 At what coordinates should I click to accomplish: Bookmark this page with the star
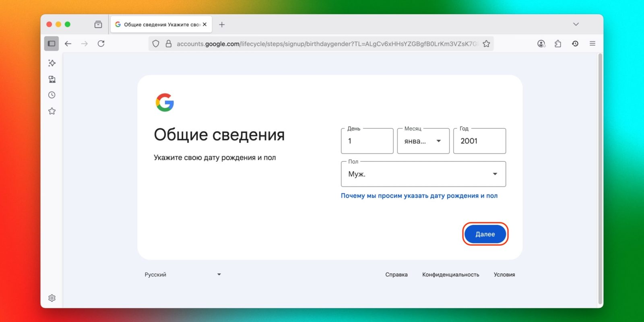486,43
